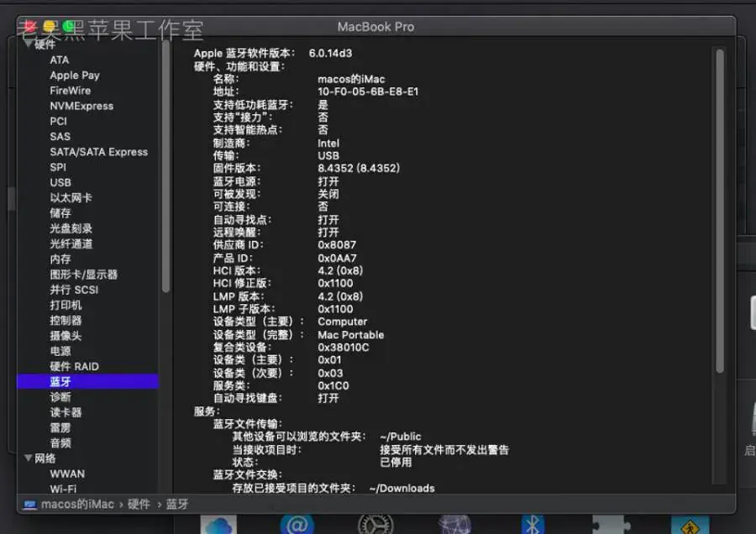Open the @ Internet Accounts icon in the window behind
756x534 pixels.
tap(297, 524)
